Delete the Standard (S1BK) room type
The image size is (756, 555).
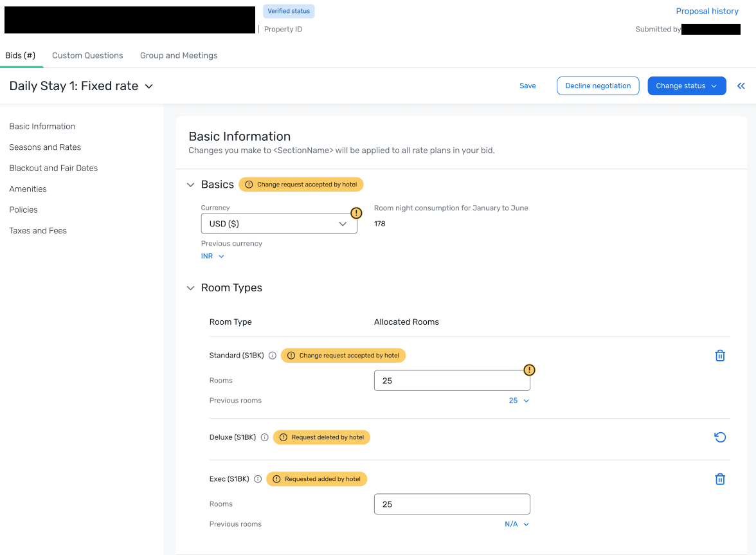720,356
